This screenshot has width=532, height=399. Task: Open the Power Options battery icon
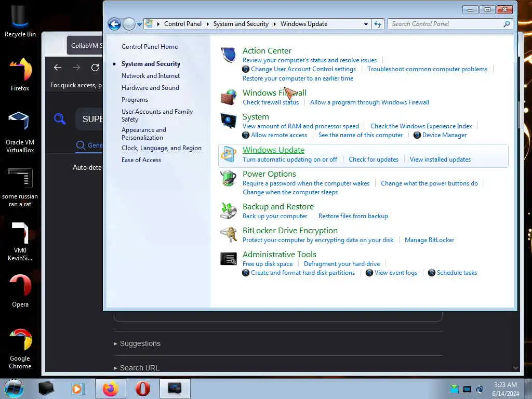coord(229,178)
